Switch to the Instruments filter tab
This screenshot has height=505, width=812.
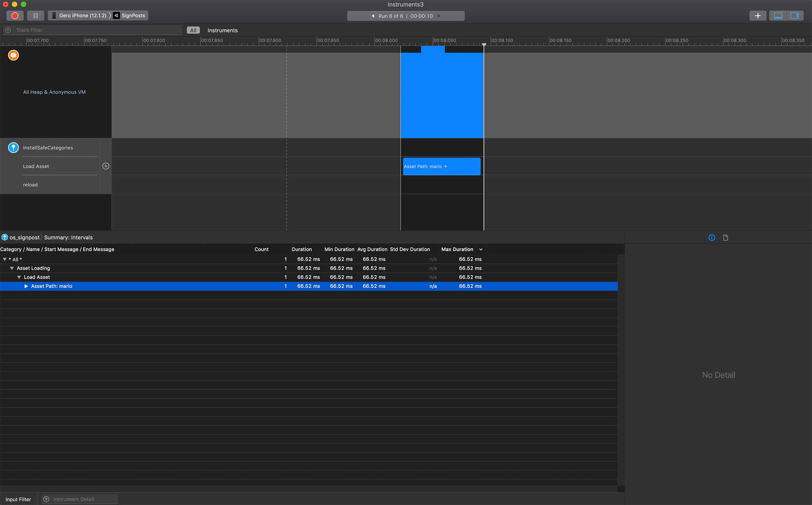222,30
